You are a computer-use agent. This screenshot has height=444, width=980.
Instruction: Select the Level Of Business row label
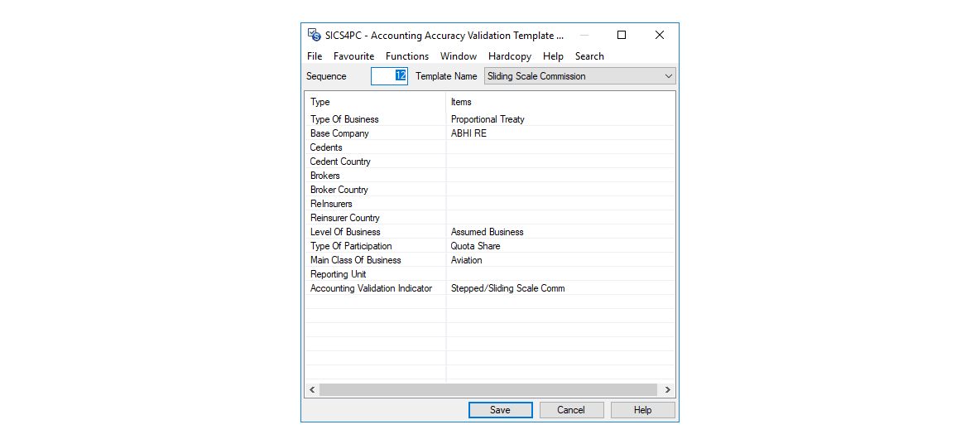coord(345,232)
